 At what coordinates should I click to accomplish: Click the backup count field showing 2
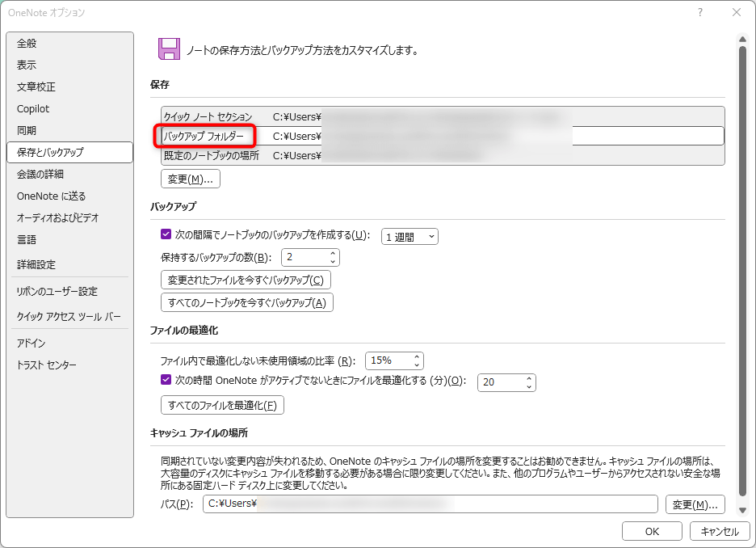click(x=305, y=258)
